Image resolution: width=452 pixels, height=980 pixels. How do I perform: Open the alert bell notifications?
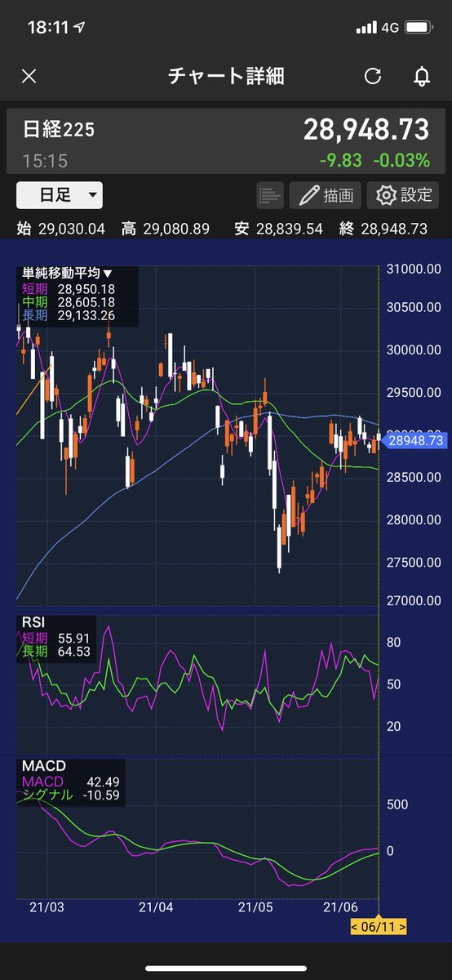pyautogui.click(x=422, y=77)
